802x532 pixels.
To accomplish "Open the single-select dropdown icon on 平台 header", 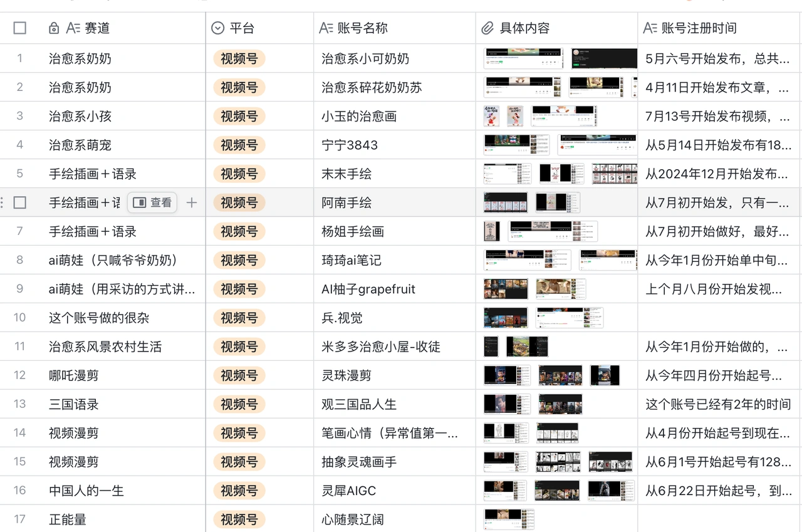I will (x=217, y=28).
